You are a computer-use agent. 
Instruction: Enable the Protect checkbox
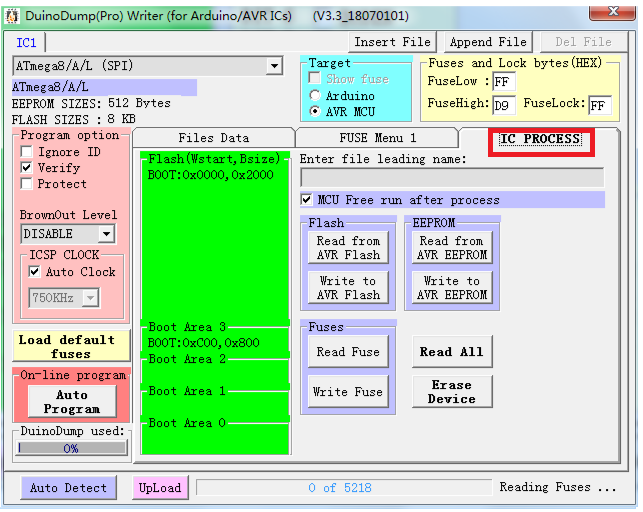(27, 184)
